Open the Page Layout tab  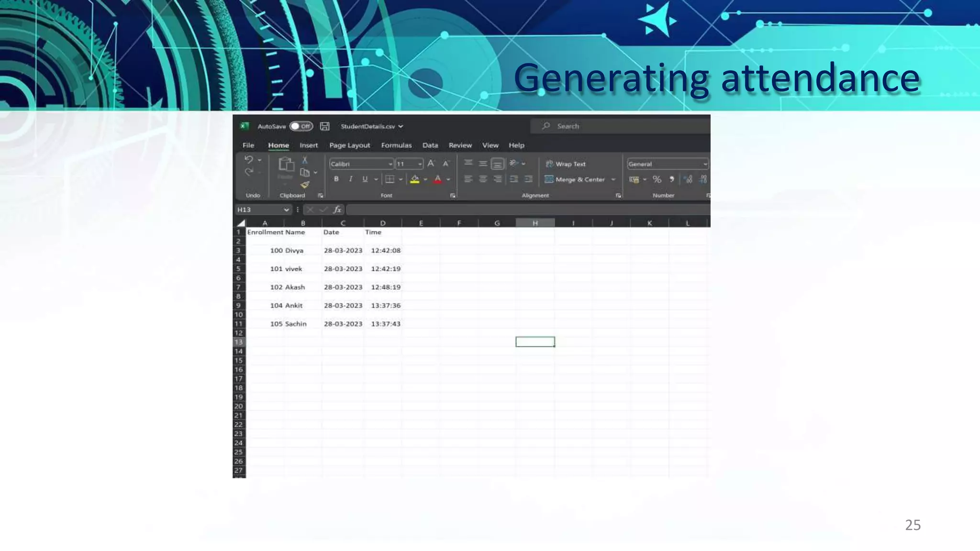coord(349,145)
